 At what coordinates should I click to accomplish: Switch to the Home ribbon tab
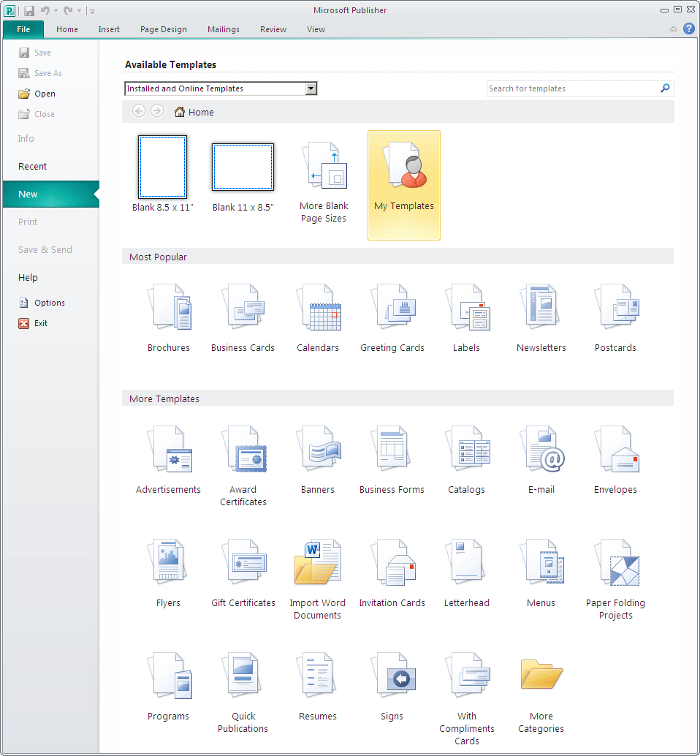coord(67,29)
